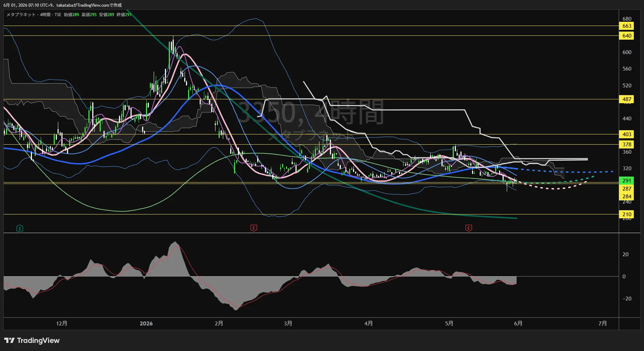Click the 高値295 high value in legend

click(x=89, y=15)
